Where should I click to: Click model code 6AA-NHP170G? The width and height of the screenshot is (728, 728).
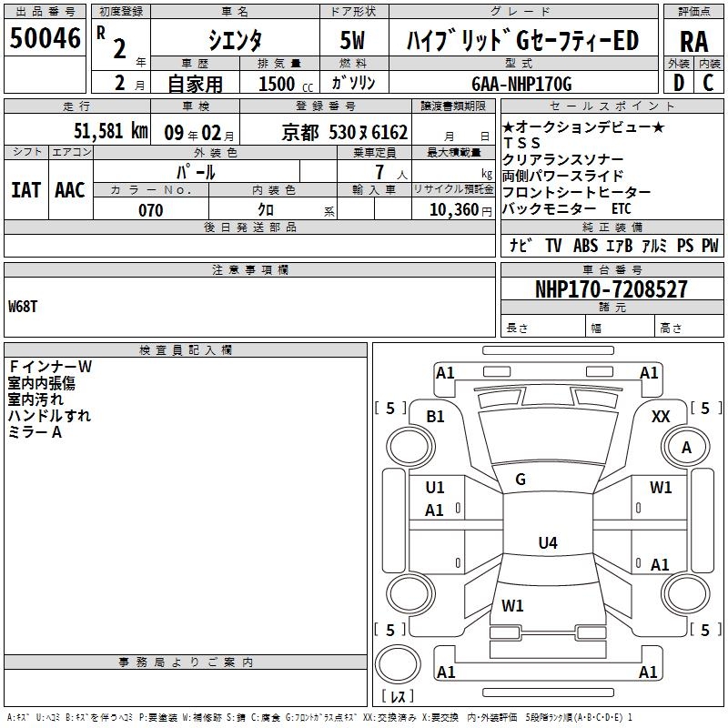coord(521,84)
